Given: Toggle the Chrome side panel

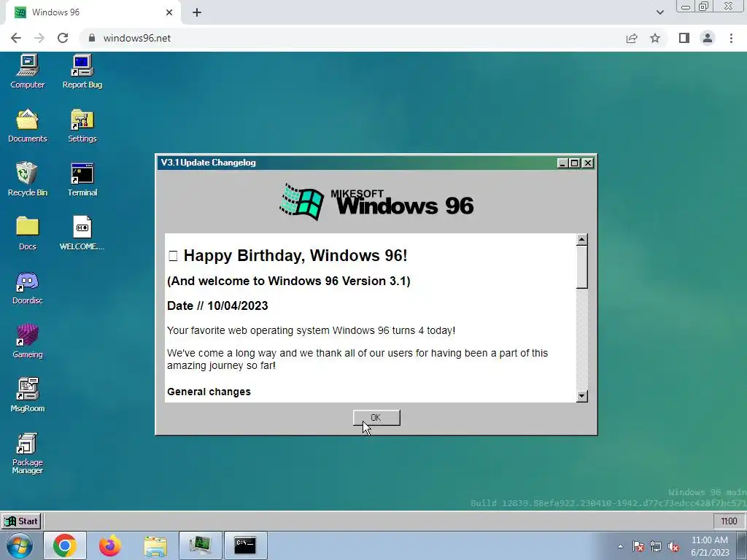Looking at the screenshot, I should [x=684, y=38].
